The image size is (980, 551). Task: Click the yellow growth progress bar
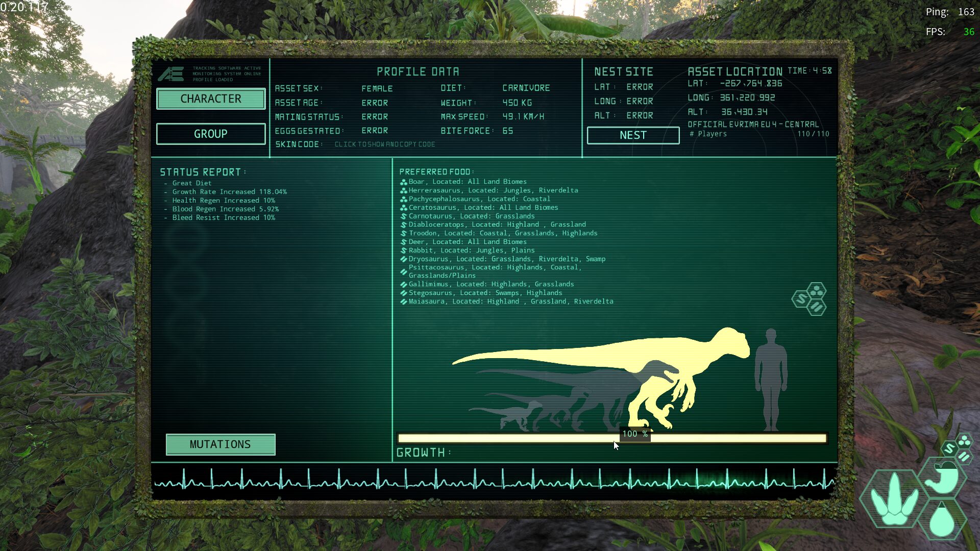(x=510, y=438)
